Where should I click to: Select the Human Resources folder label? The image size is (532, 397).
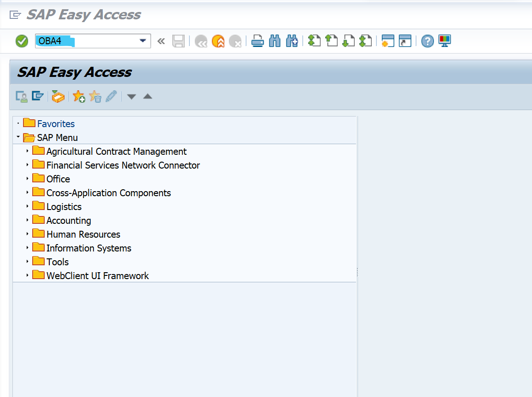[x=83, y=234]
